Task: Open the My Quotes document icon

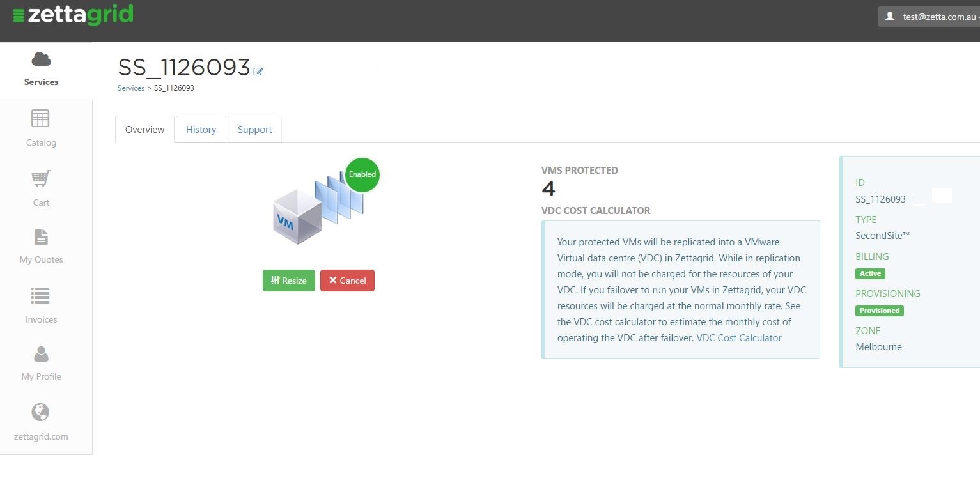Action: click(41, 237)
